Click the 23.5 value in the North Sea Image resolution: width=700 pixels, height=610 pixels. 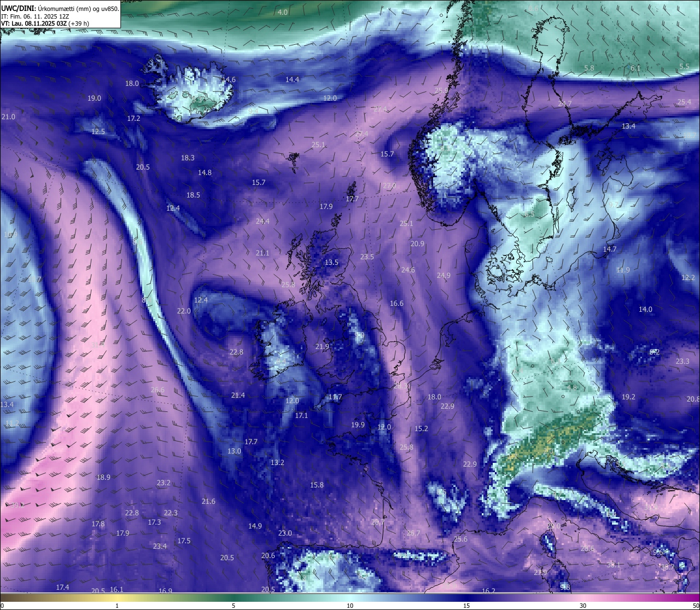click(x=367, y=257)
